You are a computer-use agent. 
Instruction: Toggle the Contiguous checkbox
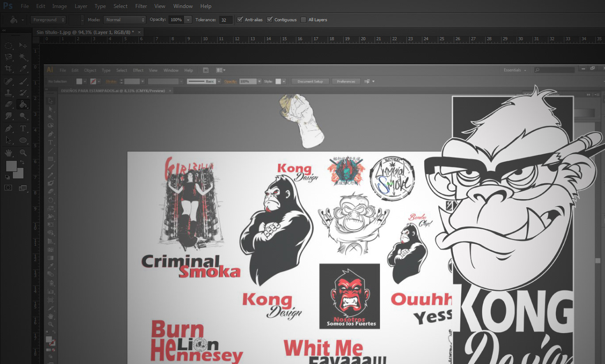click(x=269, y=19)
